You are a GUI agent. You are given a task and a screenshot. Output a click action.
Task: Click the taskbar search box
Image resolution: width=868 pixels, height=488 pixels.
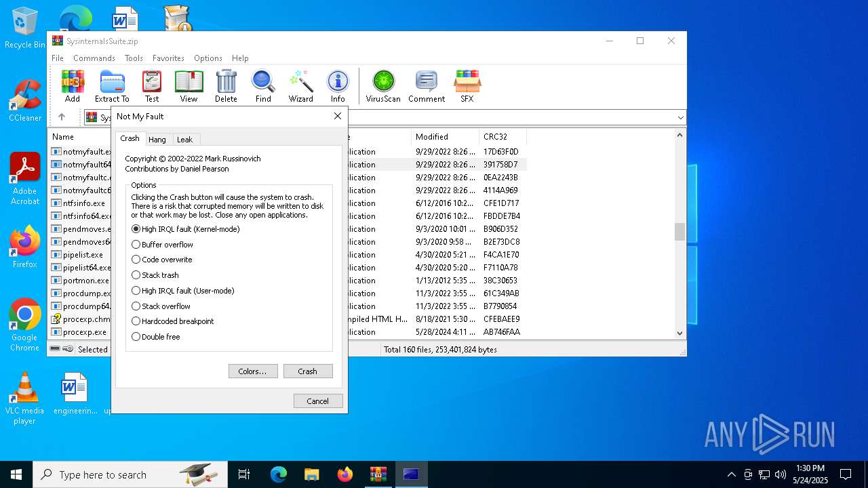coord(130,474)
